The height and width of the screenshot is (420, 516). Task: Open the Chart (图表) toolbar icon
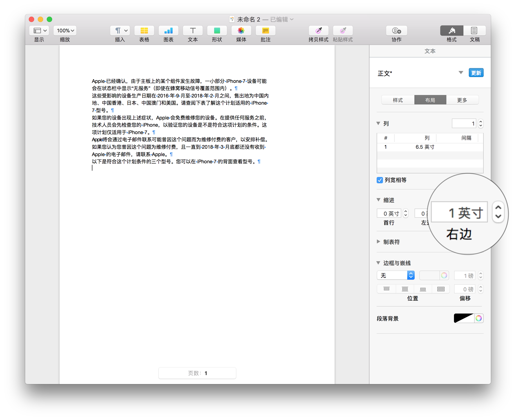click(169, 31)
